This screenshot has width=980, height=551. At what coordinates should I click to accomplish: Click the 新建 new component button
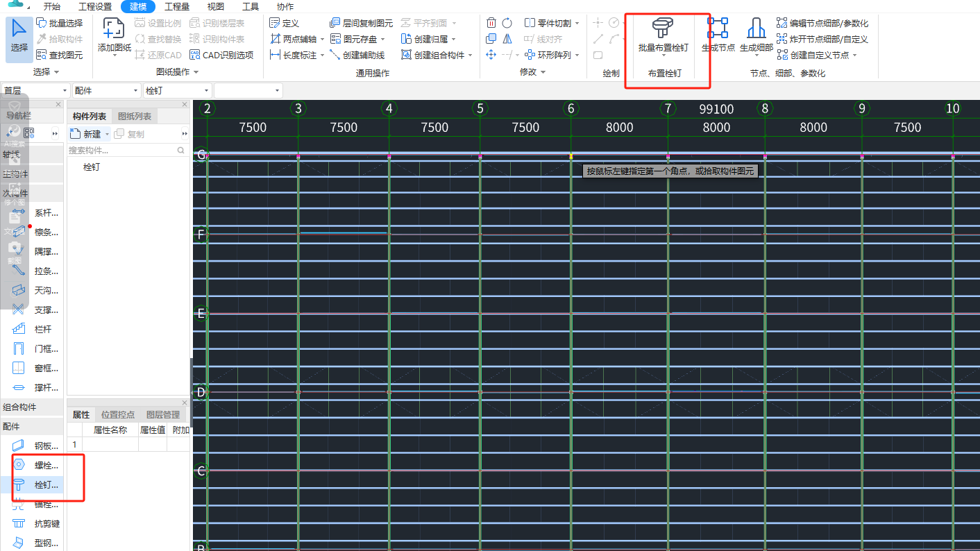86,134
